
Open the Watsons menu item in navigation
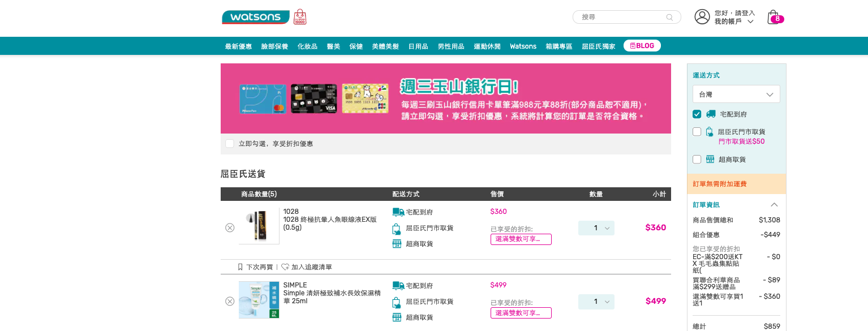[x=523, y=46]
